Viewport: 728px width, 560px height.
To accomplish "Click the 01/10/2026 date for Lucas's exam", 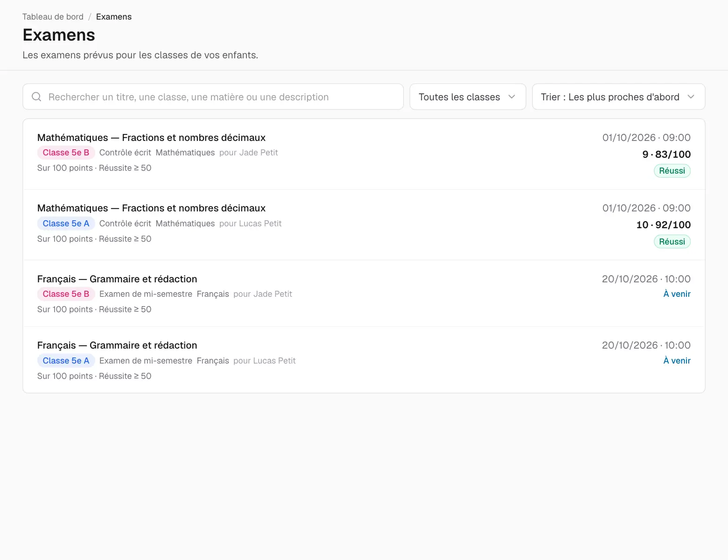I will (x=646, y=208).
